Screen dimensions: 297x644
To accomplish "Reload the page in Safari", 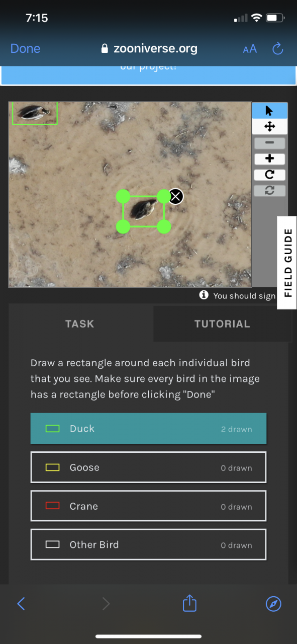I will 277,49.
